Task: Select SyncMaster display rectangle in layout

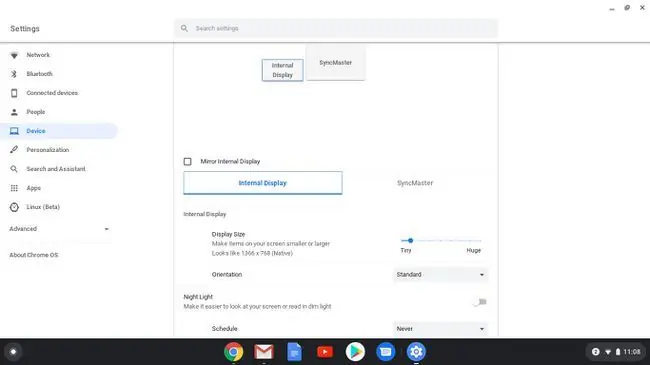Action: click(x=335, y=63)
